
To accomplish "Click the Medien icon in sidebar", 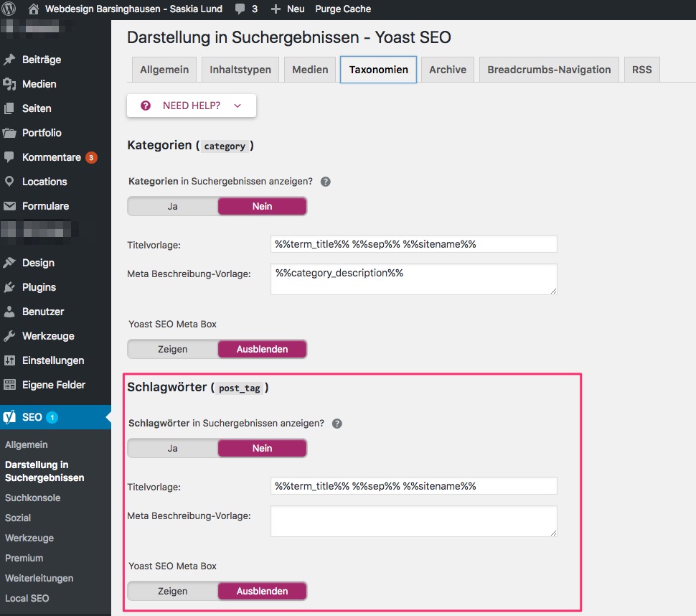I will [x=9, y=84].
